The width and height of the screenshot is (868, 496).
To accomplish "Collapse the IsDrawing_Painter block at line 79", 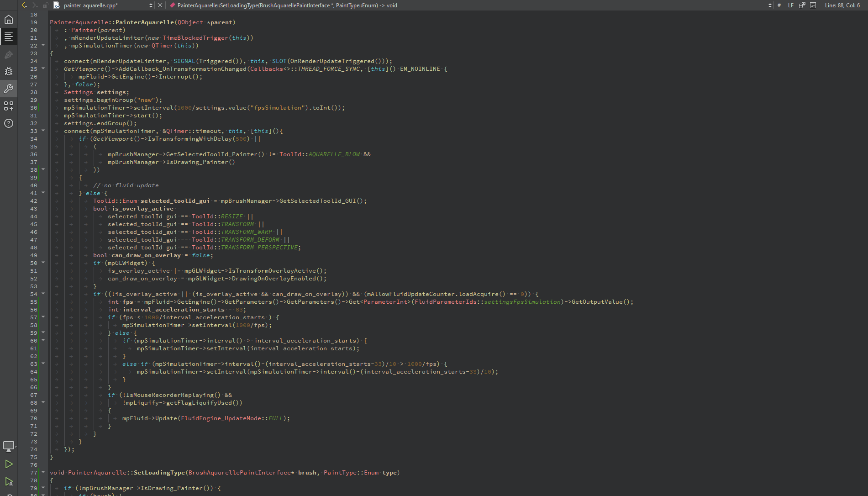I will 43,488.
